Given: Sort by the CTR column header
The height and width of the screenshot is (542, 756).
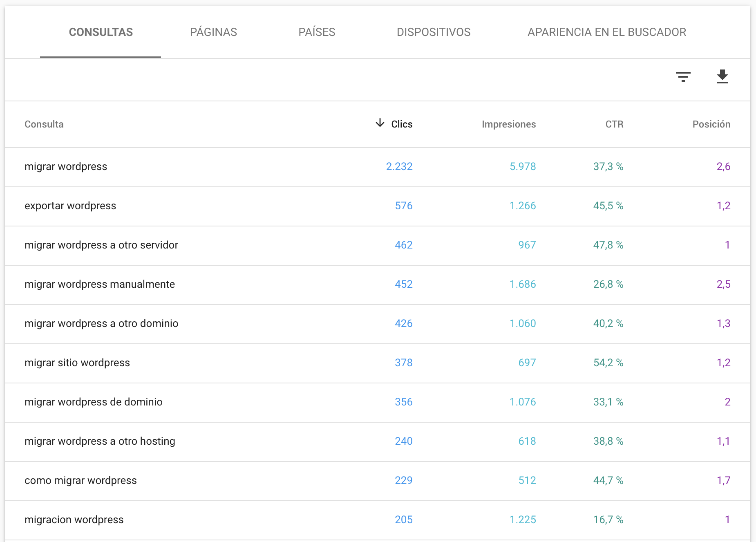Looking at the screenshot, I should point(614,124).
